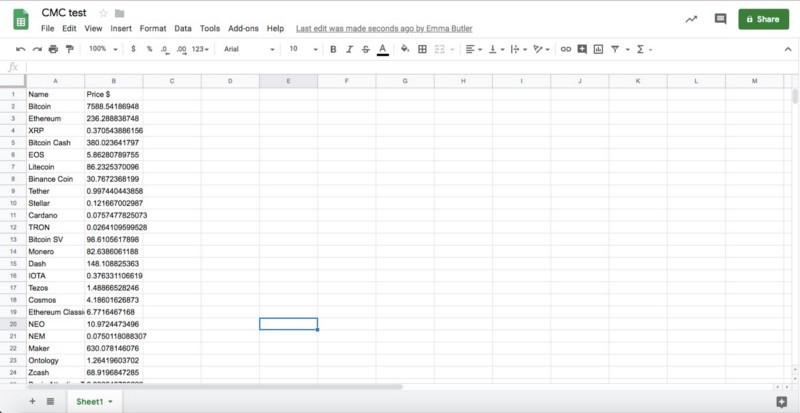Open Arial font dropdown

point(249,49)
